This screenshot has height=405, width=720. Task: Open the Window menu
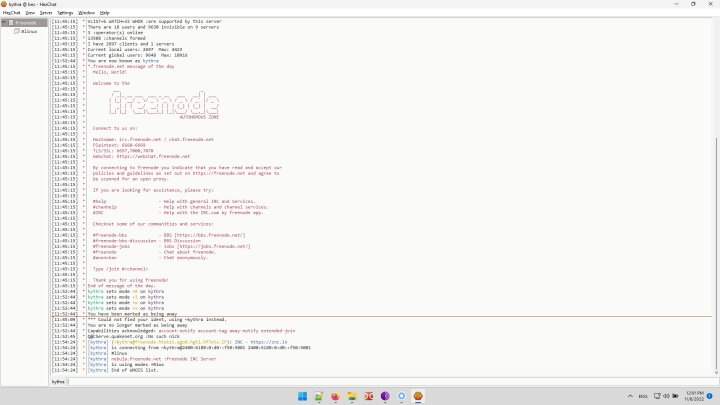pos(86,13)
